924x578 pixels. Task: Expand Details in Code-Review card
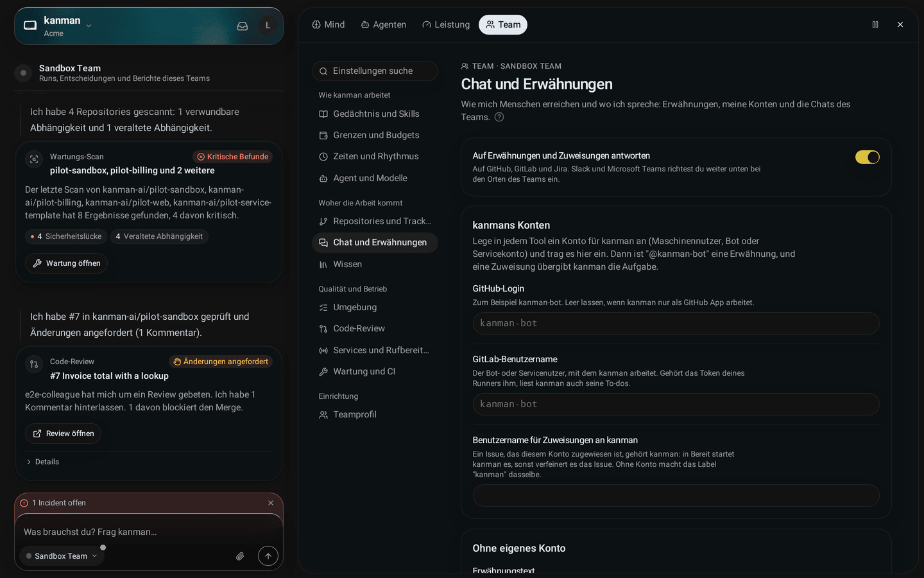[x=42, y=462]
